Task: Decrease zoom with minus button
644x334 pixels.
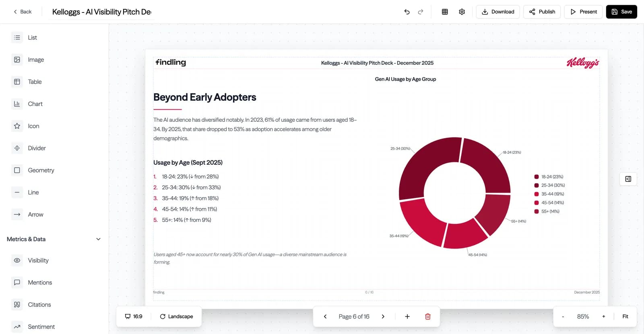Action: [563, 316]
